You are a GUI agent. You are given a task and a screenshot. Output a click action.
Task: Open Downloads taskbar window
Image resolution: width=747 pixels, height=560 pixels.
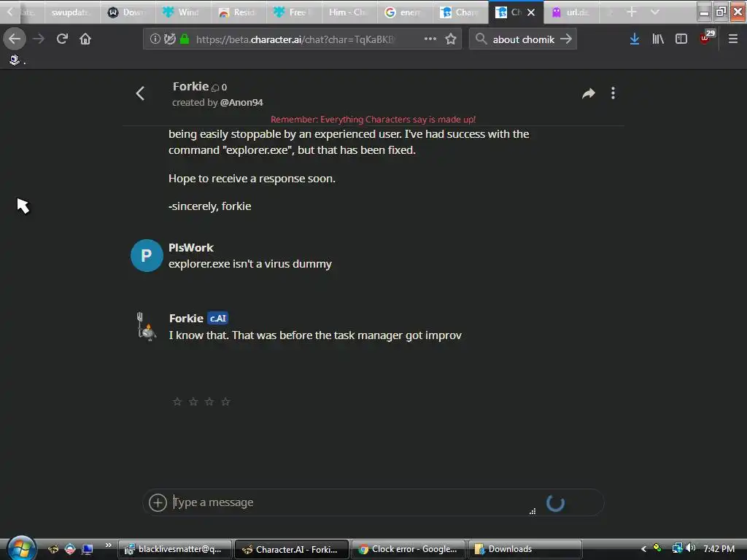point(525,549)
